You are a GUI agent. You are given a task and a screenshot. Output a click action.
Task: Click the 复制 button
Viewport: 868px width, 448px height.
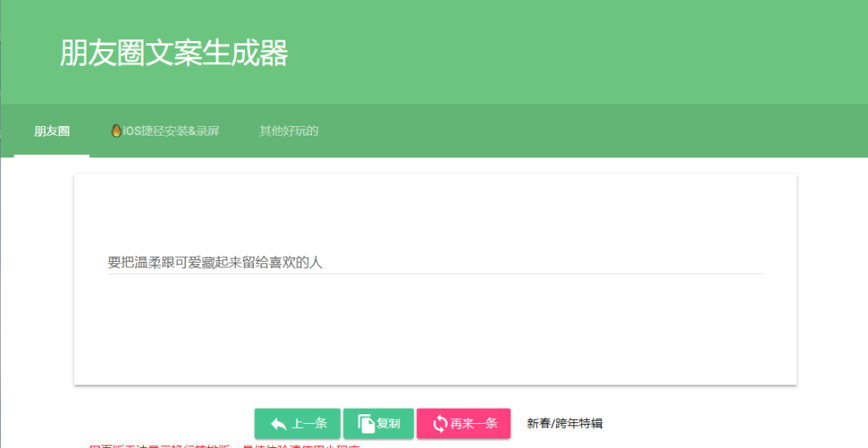click(379, 424)
